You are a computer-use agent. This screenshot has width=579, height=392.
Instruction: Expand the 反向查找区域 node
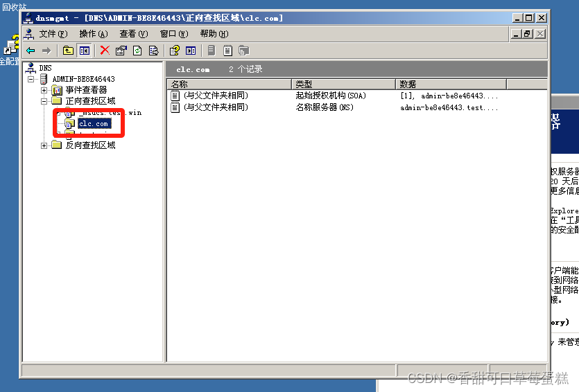click(44, 145)
